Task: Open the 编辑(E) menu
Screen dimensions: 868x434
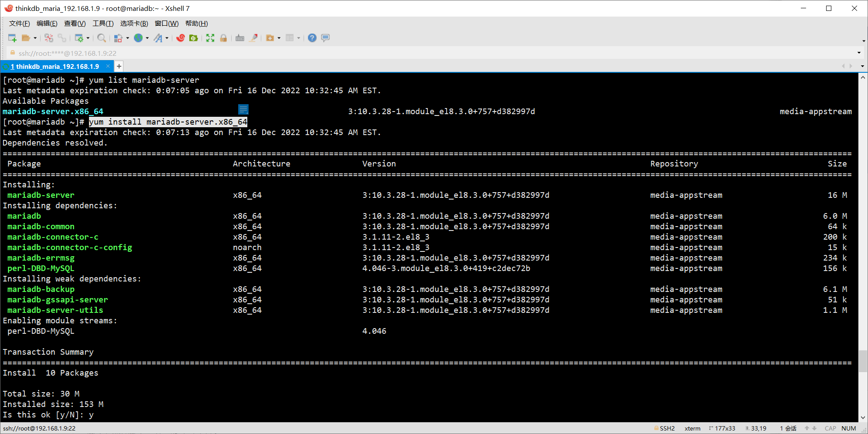Action: pos(47,24)
